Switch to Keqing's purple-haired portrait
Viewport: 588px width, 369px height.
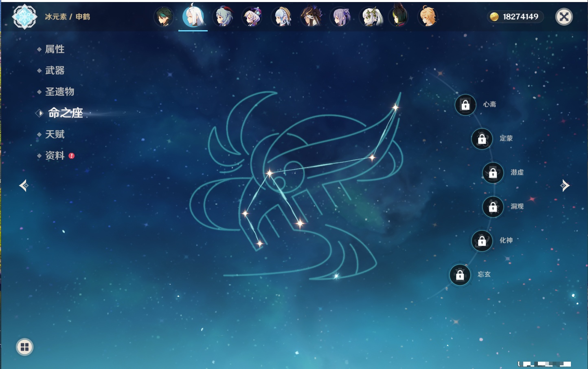pyautogui.click(x=340, y=17)
